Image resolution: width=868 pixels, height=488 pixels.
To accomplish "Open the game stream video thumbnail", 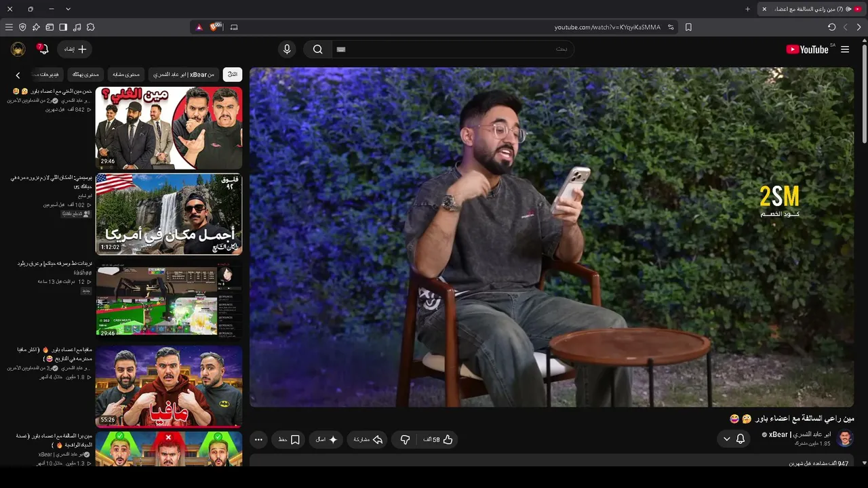I will point(169,300).
